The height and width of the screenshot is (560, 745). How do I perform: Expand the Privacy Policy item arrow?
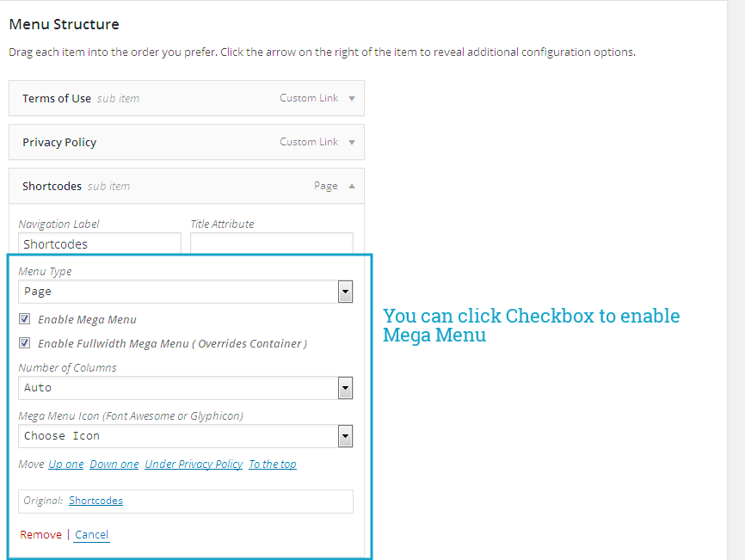351,142
